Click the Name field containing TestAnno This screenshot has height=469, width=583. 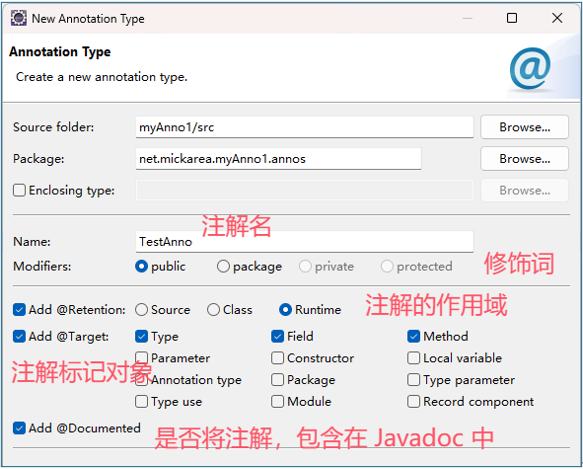(x=305, y=242)
